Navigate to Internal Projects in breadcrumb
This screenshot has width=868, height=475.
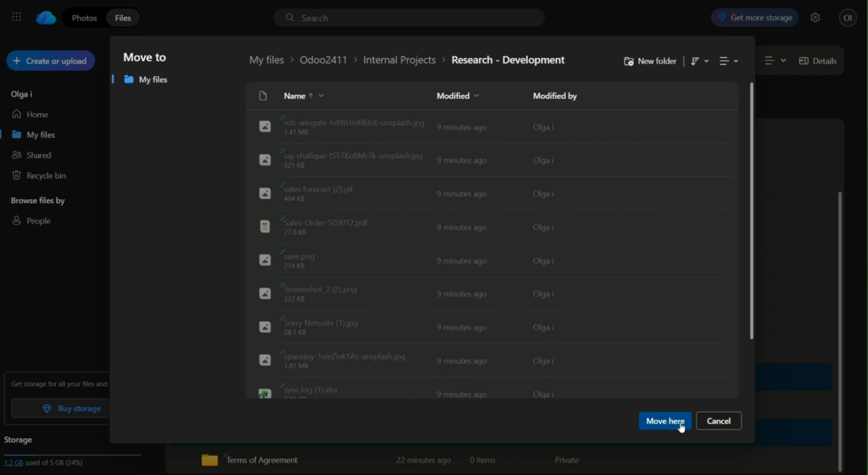pyautogui.click(x=399, y=60)
